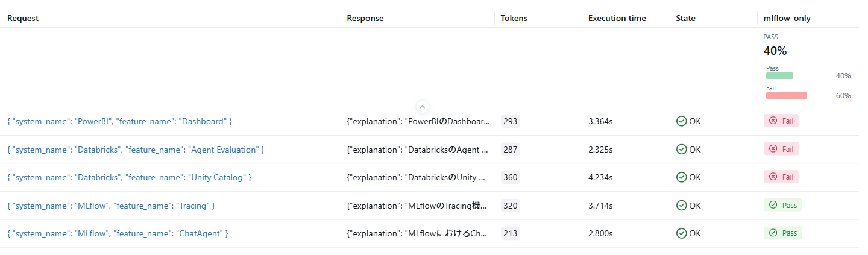The image size is (868, 255).
Task: Sort by the Execution time column header
Action: 617,18
